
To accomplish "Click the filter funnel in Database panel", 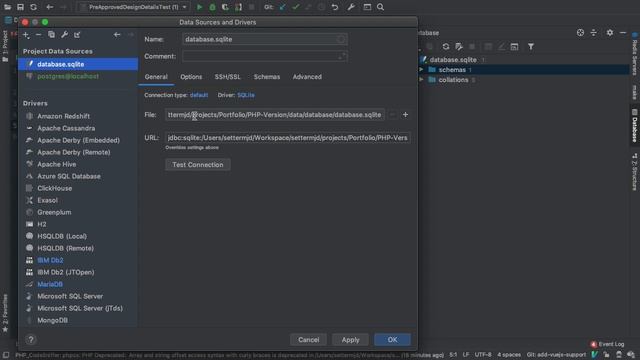I will tap(531, 47).
